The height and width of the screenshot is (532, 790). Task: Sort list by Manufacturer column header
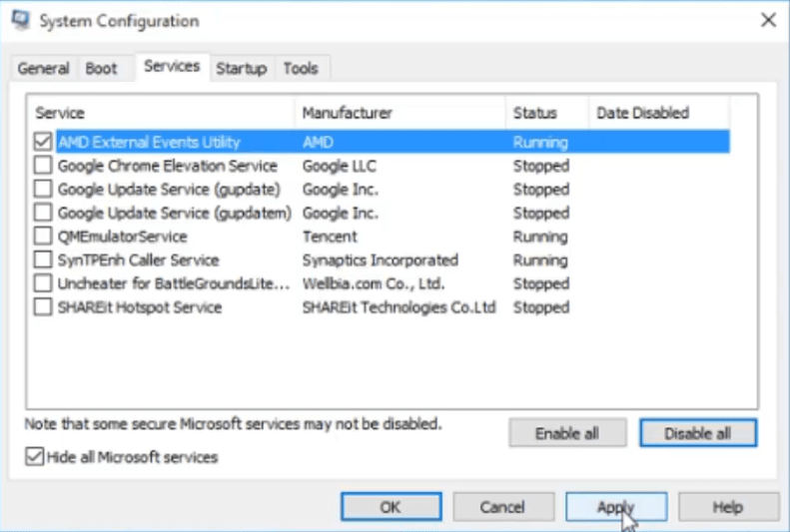399,113
